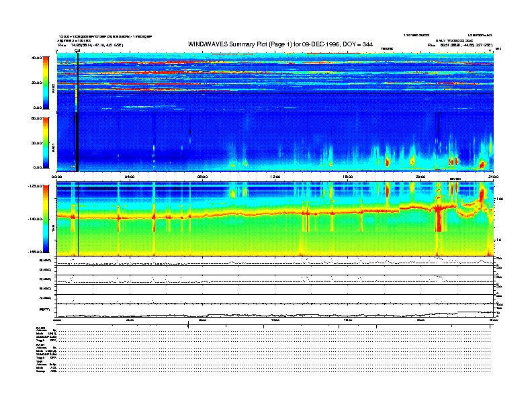The image size is (532, 411).
Task: Click the 10 frequency tick right of TNR
Action: pos(498,240)
